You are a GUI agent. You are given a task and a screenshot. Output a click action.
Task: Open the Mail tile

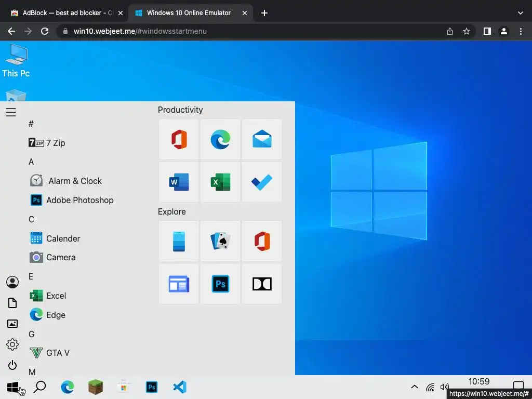[262, 139]
